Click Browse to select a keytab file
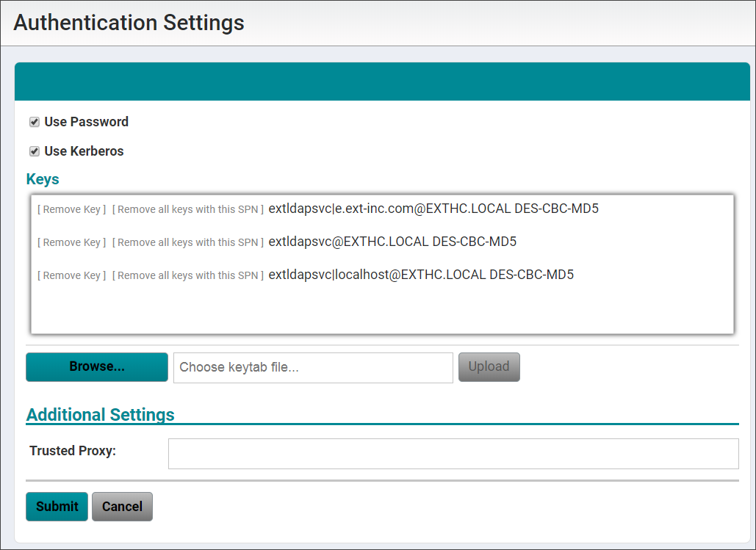Viewport: 756px width, 550px height. [x=96, y=366]
